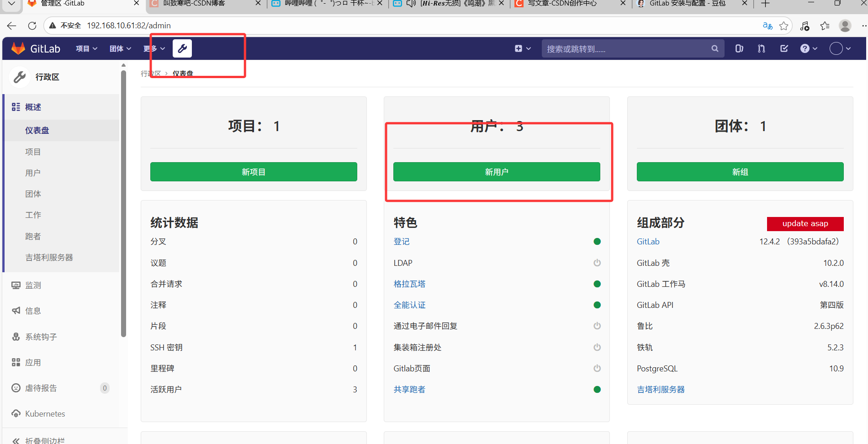Open Kubernetes sidebar icon

(x=16, y=413)
